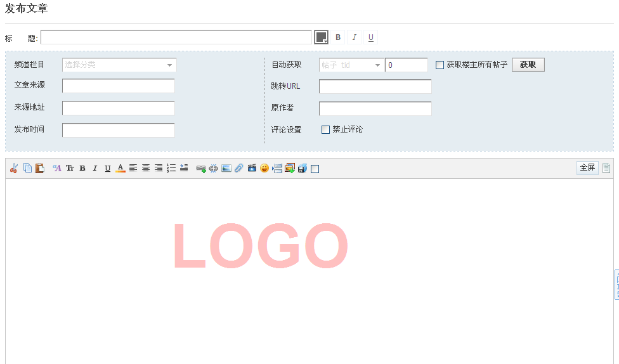The image size is (619, 364).
Task: Align text left
Action: tap(133, 168)
